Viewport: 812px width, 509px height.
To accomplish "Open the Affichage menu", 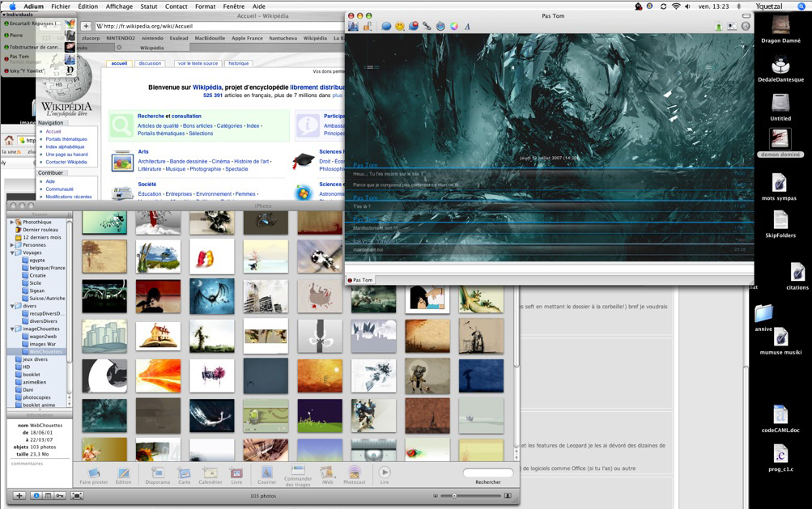I will [x=119, y=6].
